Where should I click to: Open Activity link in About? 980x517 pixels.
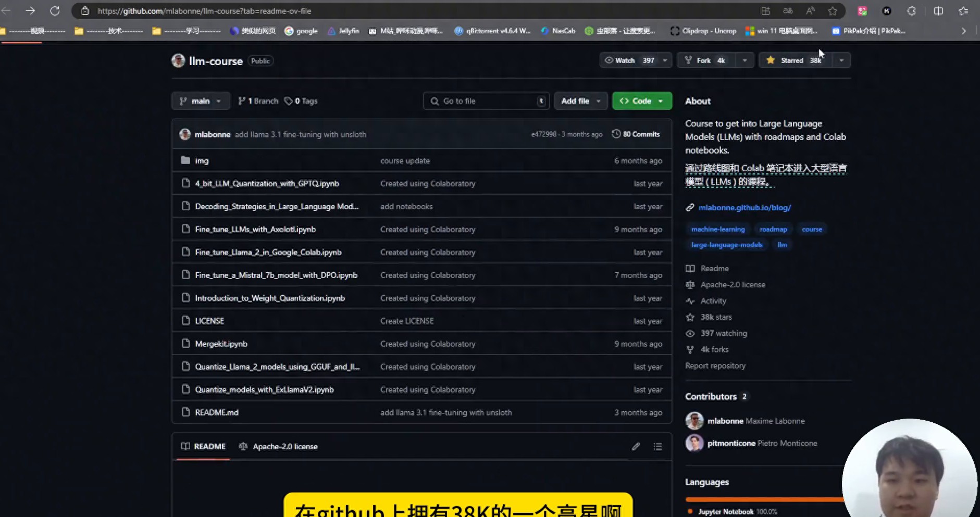[713, 301]
